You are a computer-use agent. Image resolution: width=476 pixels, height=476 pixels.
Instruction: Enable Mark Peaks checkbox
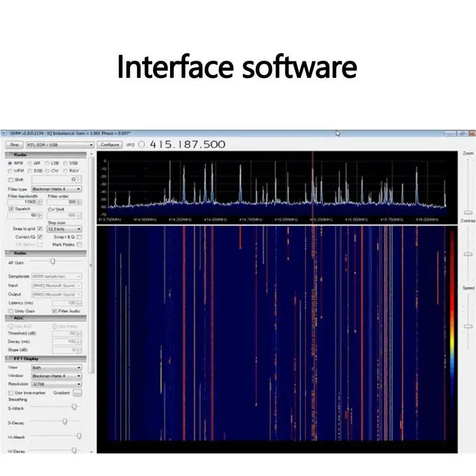click(79, 245)
